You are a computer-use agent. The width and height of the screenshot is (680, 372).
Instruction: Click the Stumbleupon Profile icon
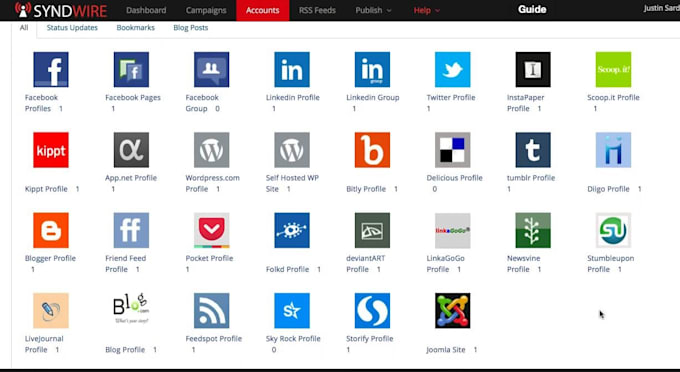click(x=613, y=230)
